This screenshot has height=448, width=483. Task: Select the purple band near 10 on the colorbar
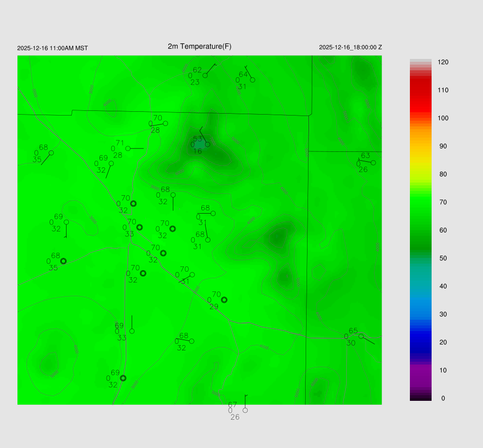[420, 373]
